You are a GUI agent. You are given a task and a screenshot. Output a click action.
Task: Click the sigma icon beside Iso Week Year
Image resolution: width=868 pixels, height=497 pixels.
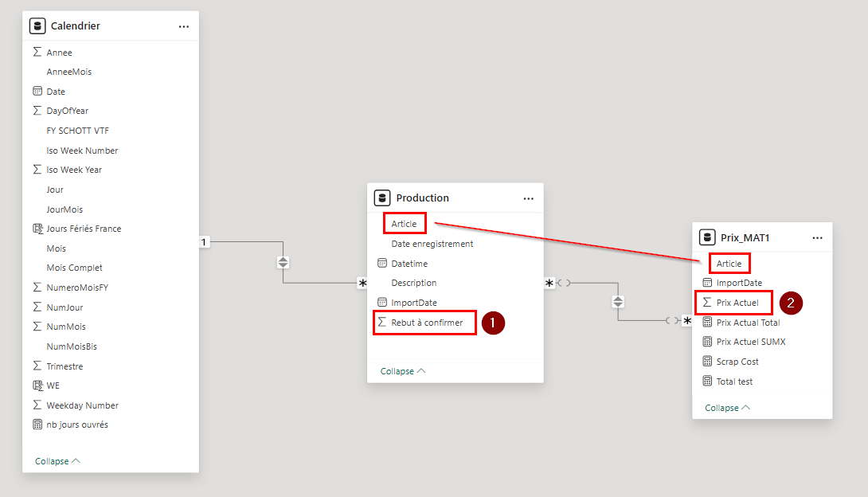click(37, 170)
